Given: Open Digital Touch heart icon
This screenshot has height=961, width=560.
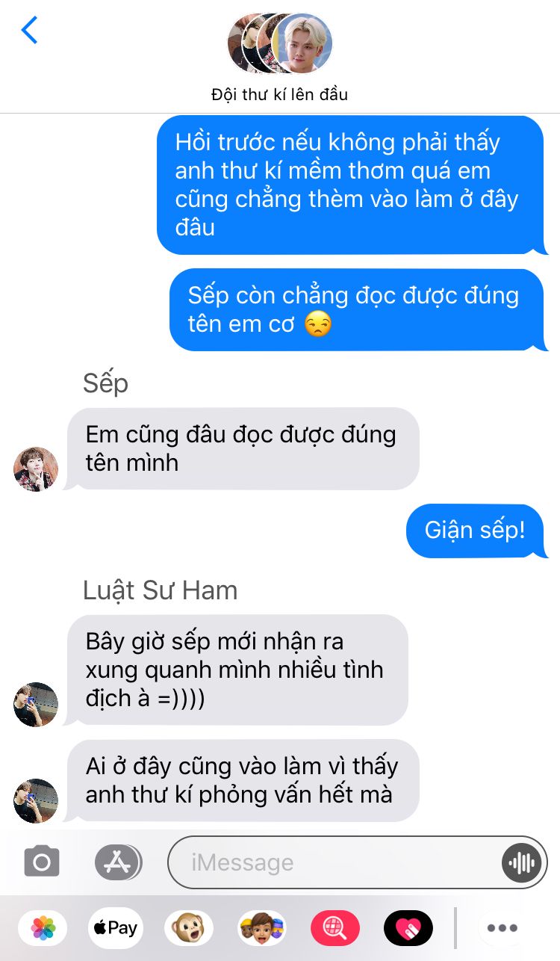Looking at the screenshot, I should point(408,928).
